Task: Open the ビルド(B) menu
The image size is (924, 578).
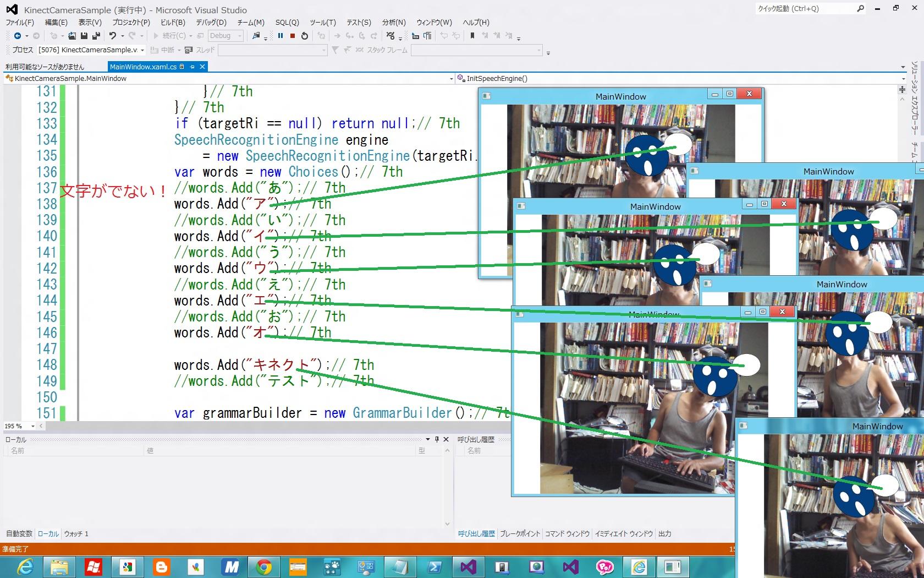Action: click(173, 22)
